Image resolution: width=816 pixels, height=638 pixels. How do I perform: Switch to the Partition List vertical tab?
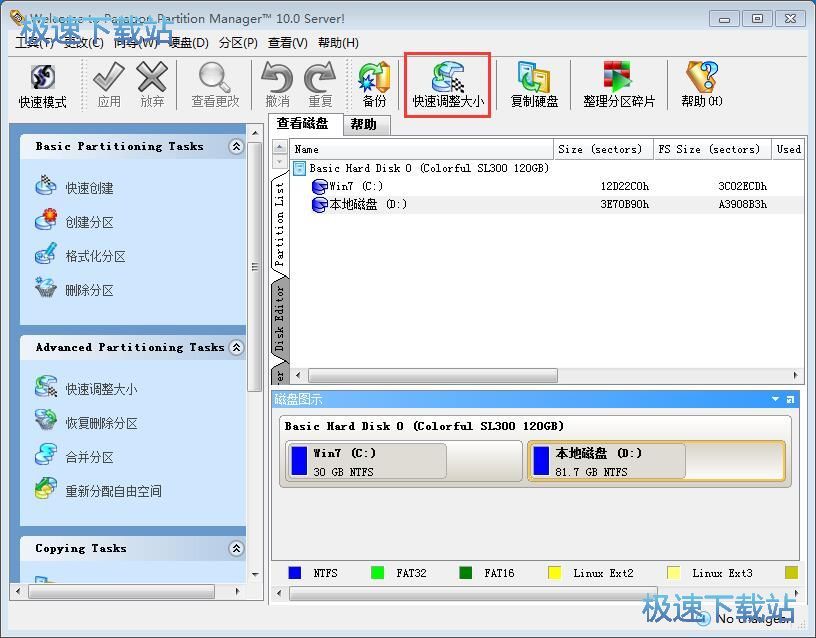tap(279, 224)
